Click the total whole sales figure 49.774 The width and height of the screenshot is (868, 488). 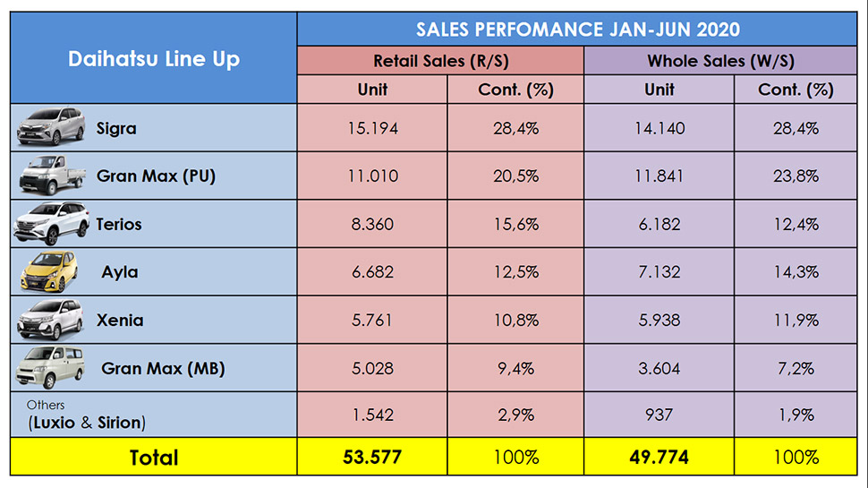point(659,458)
